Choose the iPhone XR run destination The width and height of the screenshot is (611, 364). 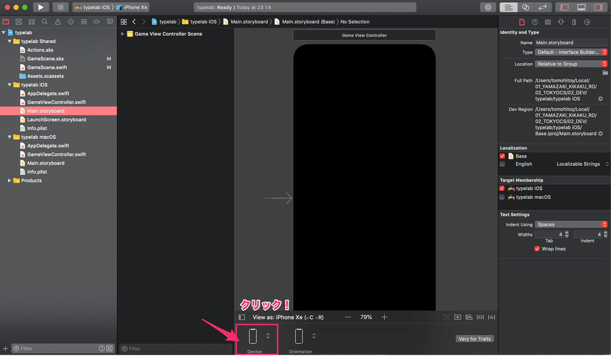tap(131, 8)
